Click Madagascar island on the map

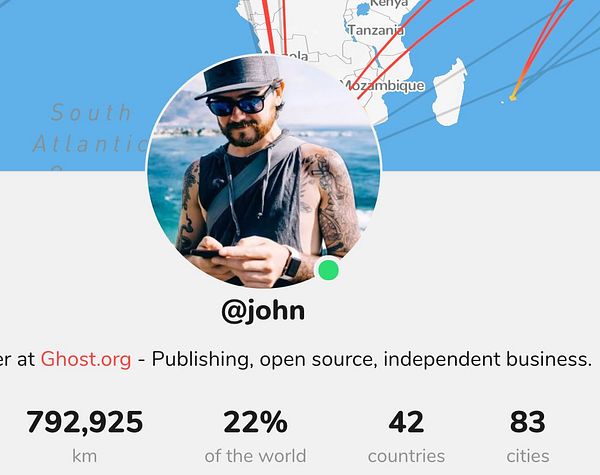pyautogui.click(x=450, y=93)
